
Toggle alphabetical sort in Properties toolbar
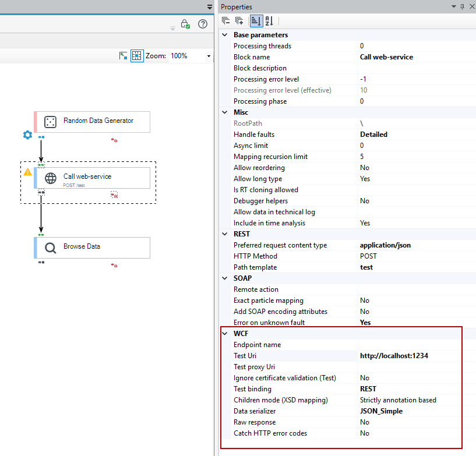[269, 20]
